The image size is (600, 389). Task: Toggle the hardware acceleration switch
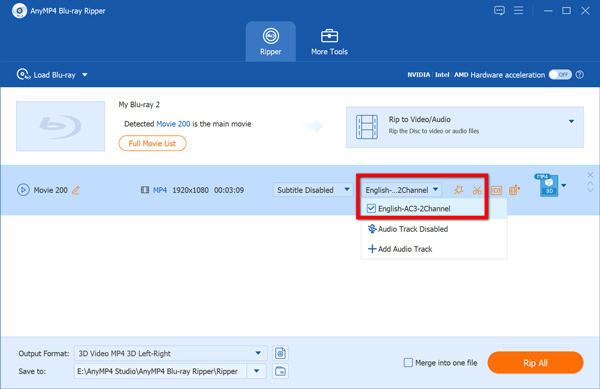(560, 75)
